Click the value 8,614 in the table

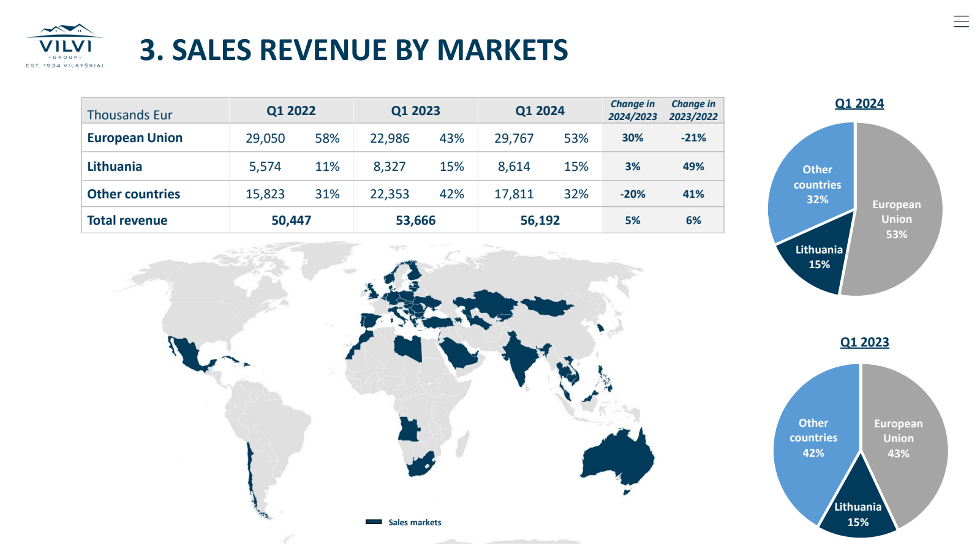coord(514,167)
